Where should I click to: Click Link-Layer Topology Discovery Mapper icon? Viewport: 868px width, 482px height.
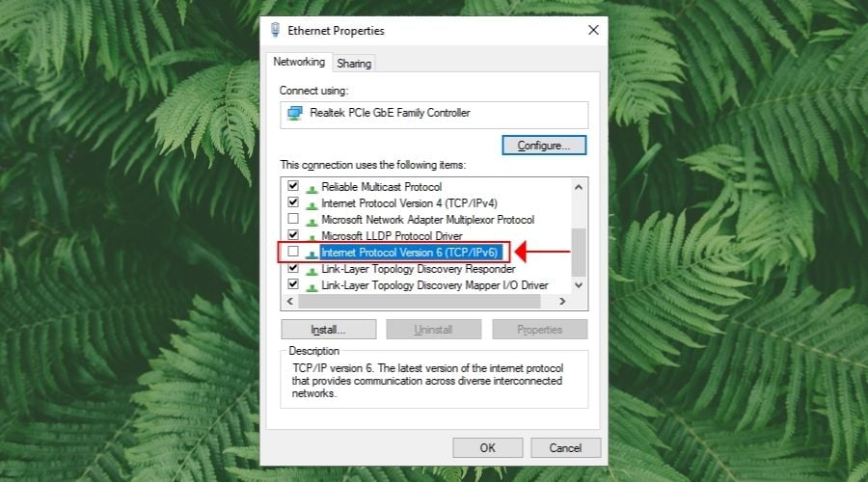click(312, 286)
